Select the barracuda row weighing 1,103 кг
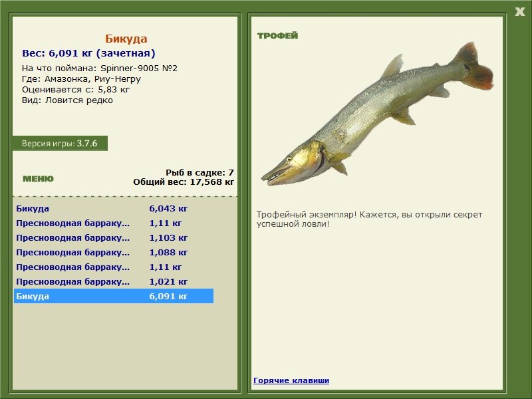The image size is (532, 399). (x=114, y=238)
